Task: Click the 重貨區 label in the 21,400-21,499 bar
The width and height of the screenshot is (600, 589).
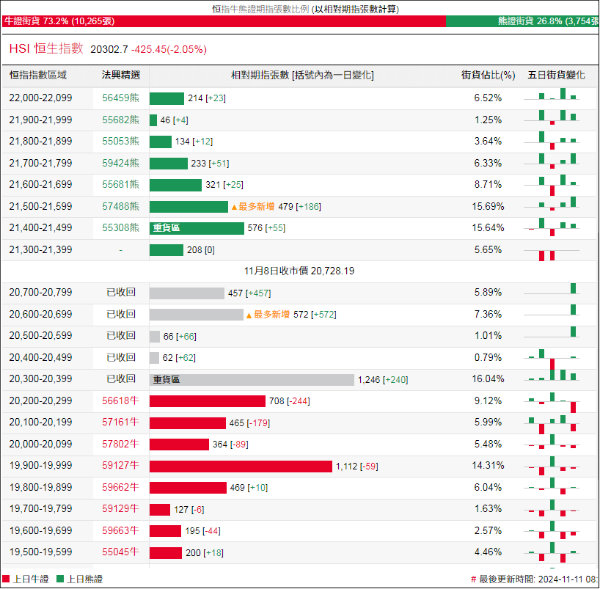Action: tap(166, 228)
